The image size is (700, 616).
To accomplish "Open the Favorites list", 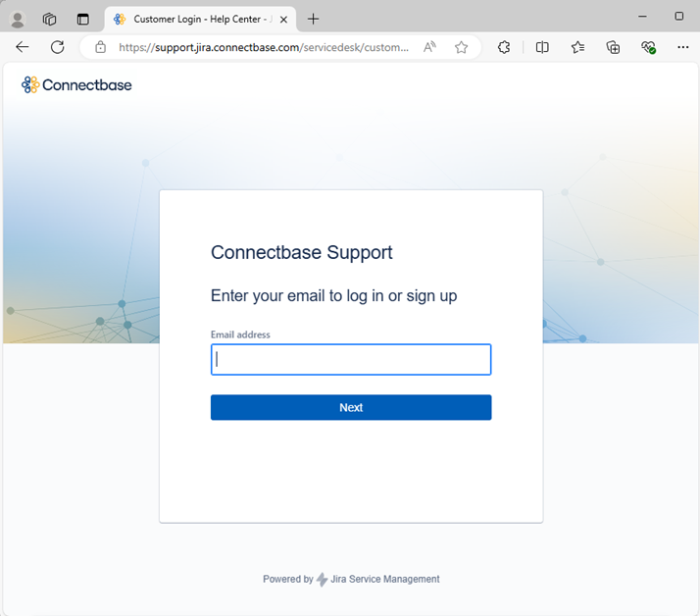I will tap(577, 47).
